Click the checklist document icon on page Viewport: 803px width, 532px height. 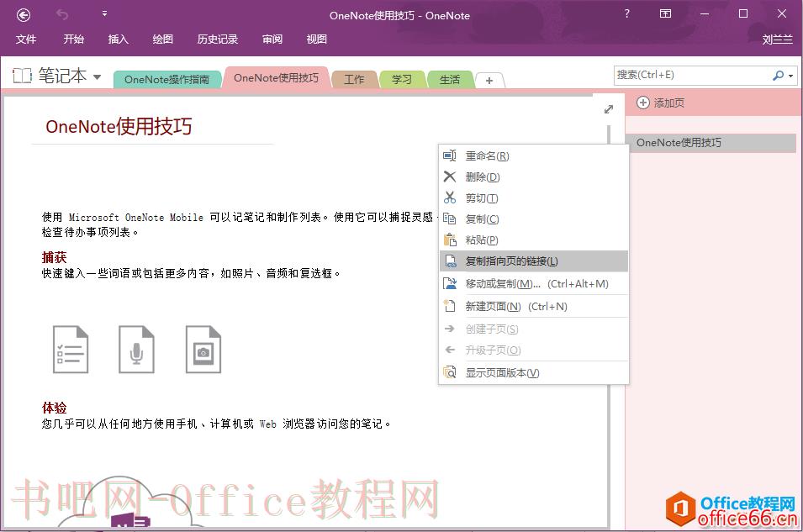pos(70,350)
